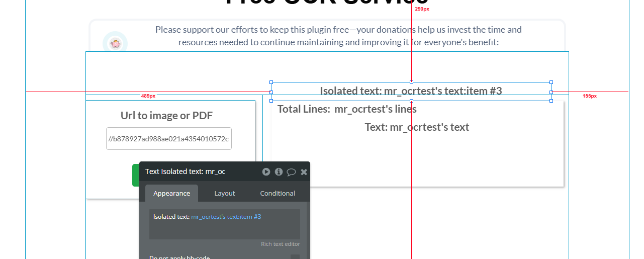The image size is (644, 259).
Task: Click the donation support paragraph text
Action: [x=338, y=36]
